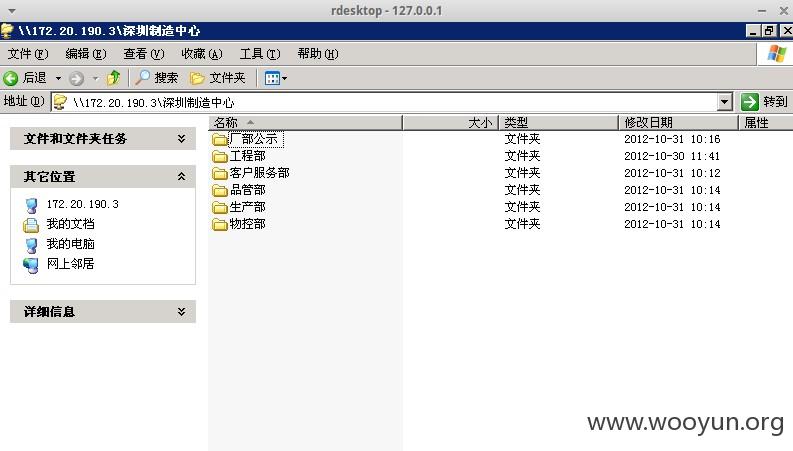Select the 厂部公示 folder icon
Screen dimensions: 793x451
coord(219,139)
